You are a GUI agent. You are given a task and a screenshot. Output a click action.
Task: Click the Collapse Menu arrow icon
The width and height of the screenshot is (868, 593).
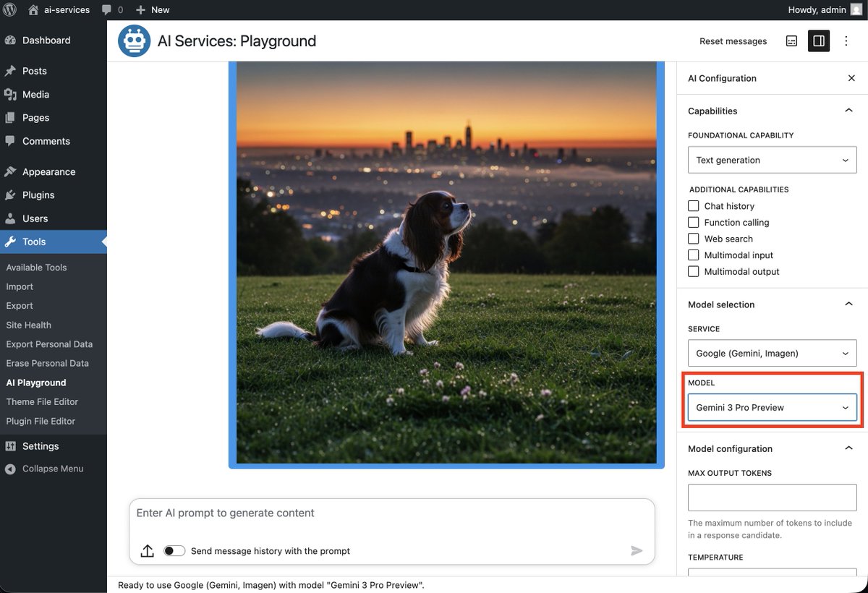(x=9, y=469)
